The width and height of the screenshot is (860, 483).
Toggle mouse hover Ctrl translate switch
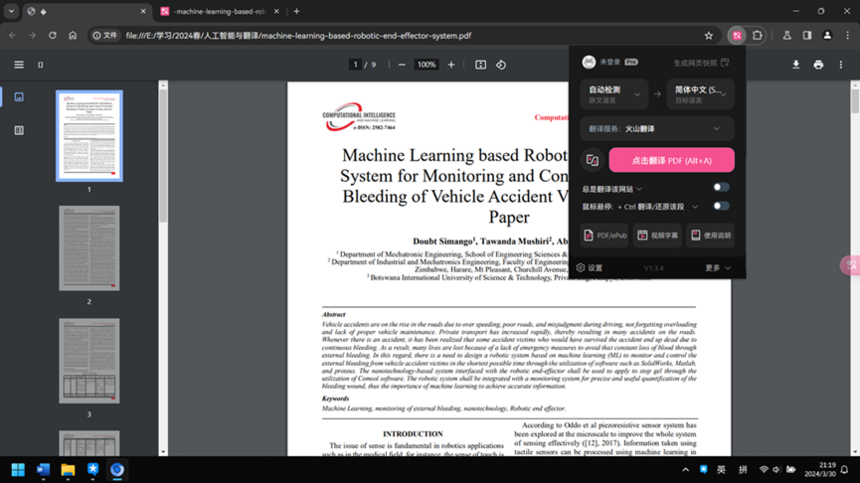click(x=721, y=206)
